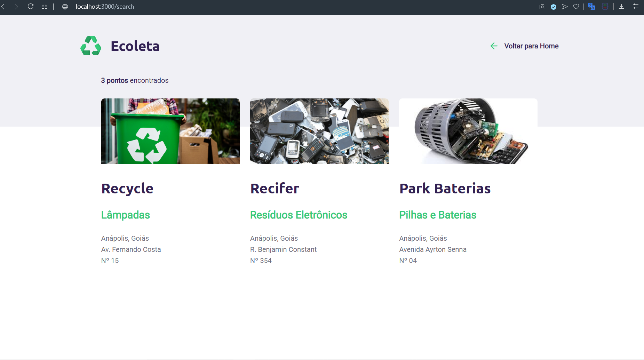Click the localhost:3000/search address bar
This screenshot has height=360, width=644.
pos(105,7)
